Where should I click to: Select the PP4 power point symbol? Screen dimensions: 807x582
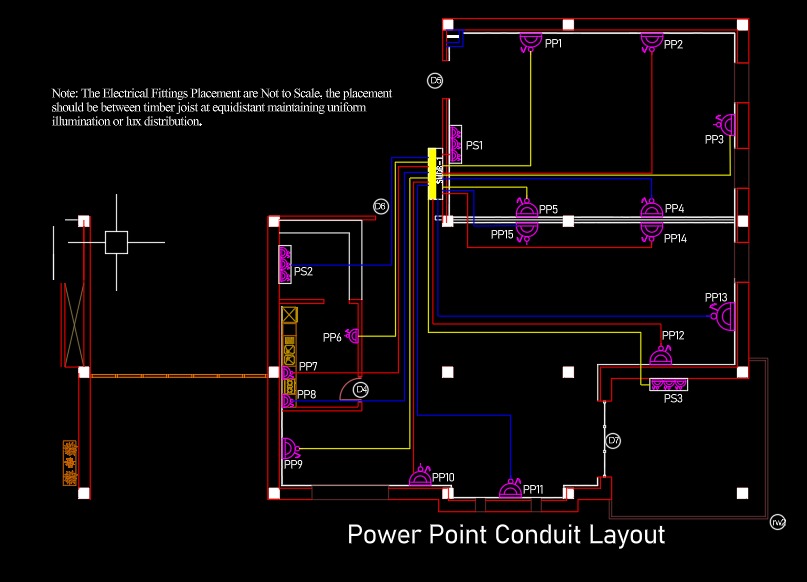click(652, 209)
